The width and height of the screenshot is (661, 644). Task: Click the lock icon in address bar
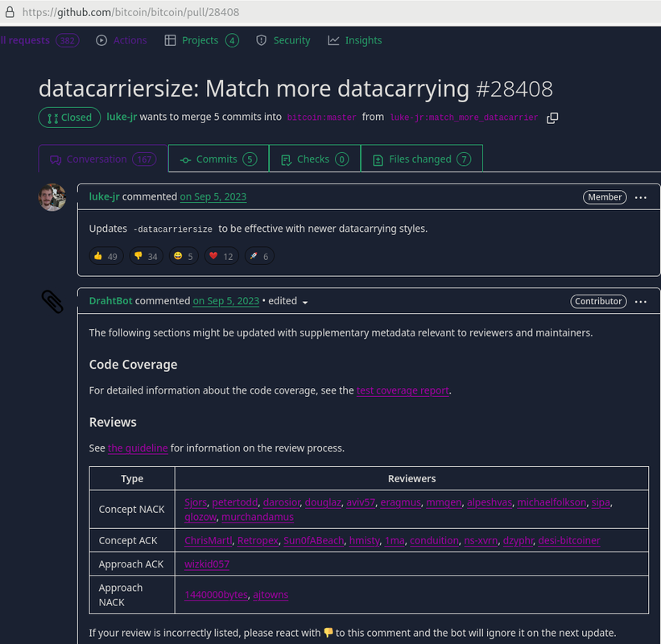tap(10, 12)
